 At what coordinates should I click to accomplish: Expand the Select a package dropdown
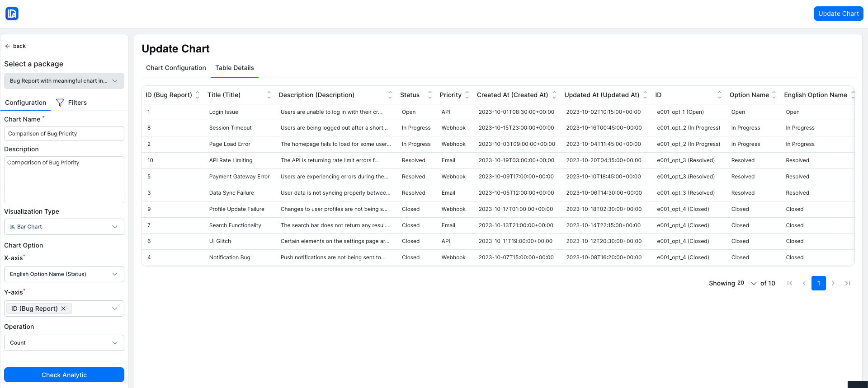tap(64, 81)
